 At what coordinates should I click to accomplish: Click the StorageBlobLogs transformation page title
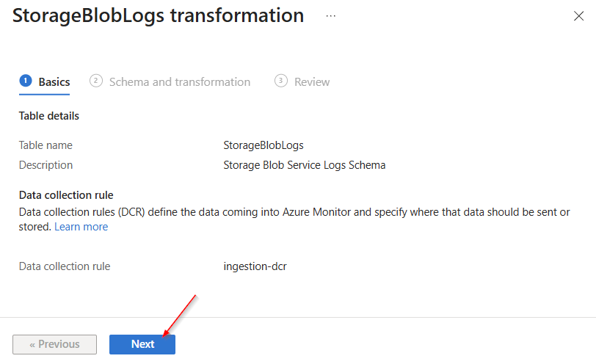158,16
